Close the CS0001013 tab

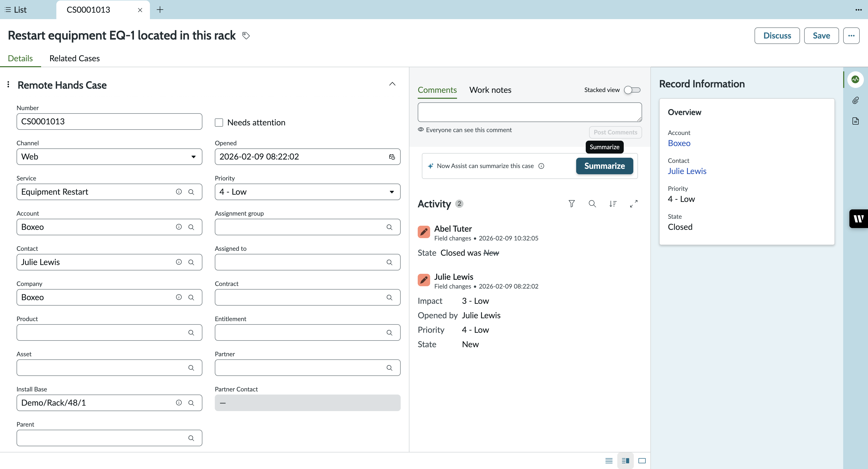[140, 10]
